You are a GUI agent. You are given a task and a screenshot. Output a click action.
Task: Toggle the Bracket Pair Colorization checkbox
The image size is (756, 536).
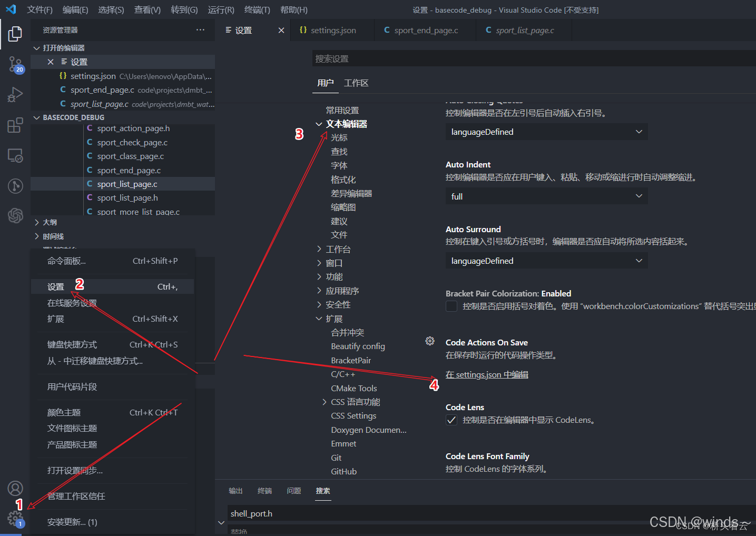[451, 306]
